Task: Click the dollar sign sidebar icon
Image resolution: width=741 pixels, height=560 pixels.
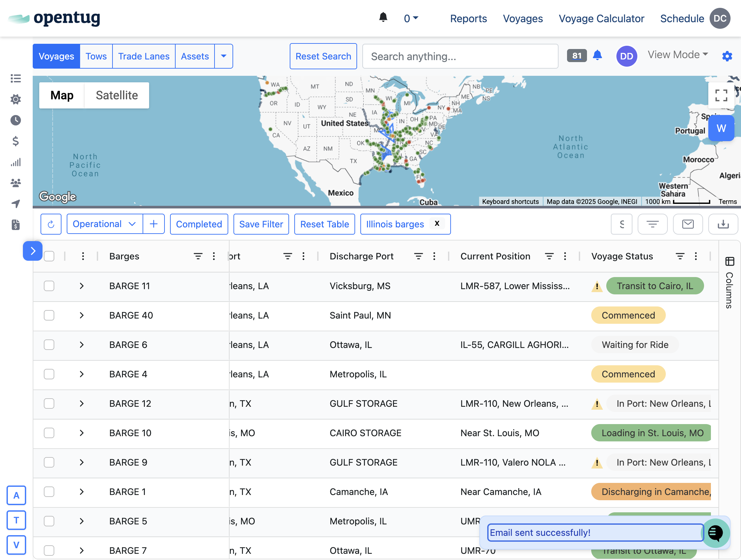Action: [15, 141]
